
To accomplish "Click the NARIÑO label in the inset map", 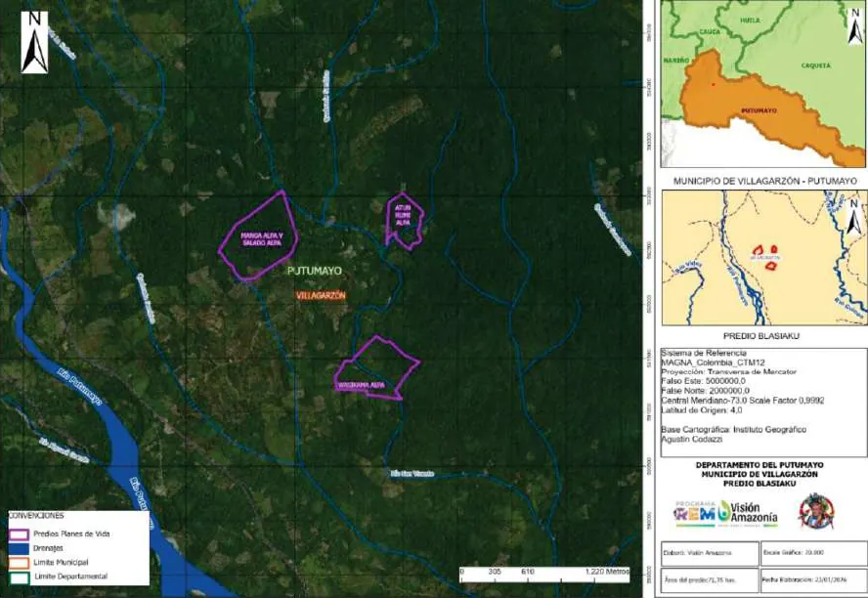I will [x=675, y=61].
